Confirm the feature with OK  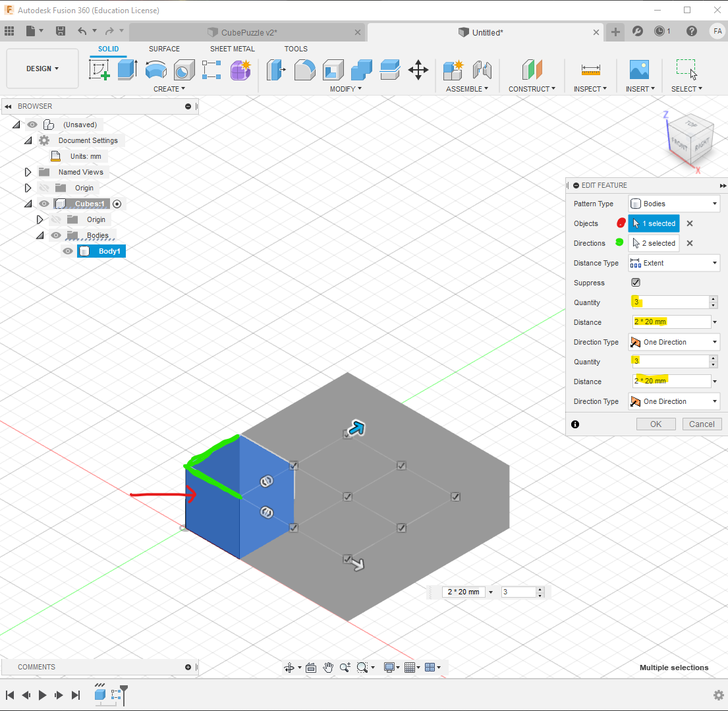[x=656, y=424]
